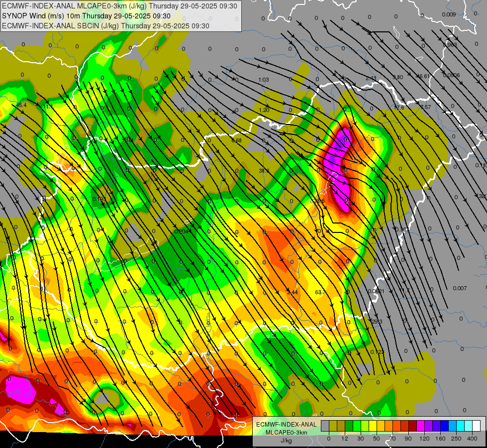Click the legend tick value 400
The height and width of the screenshot is (448, 487).
pyautogui.click(x=472, y=439)
